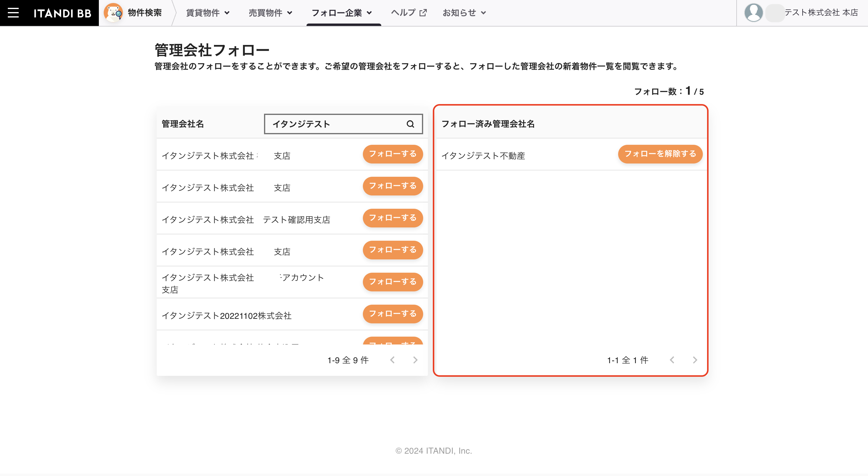
Task: Unfollow イタンジテスト不動産
Action: click(x=660, y=154)
